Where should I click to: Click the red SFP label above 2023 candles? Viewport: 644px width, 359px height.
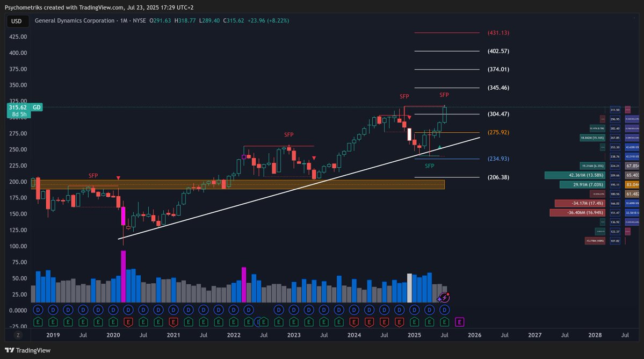click(289, 135)
